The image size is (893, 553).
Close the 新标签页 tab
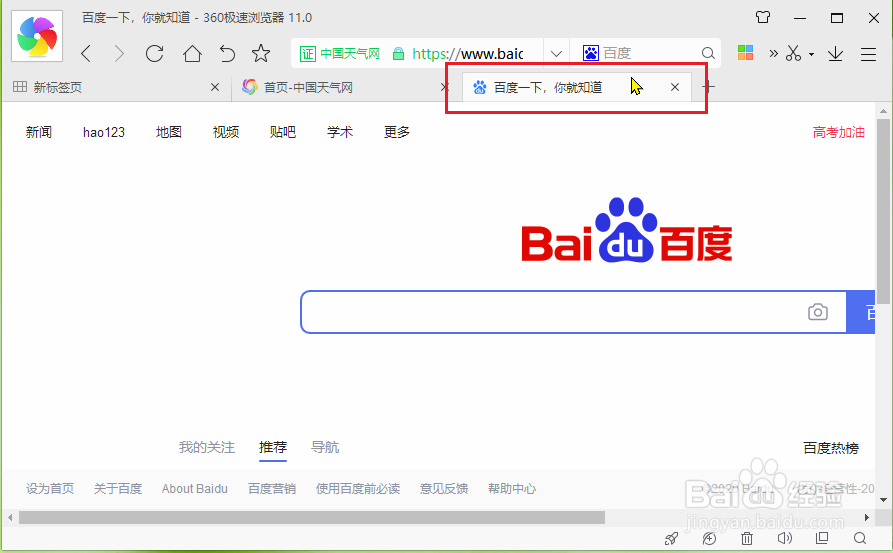click(x=215, y=87)
